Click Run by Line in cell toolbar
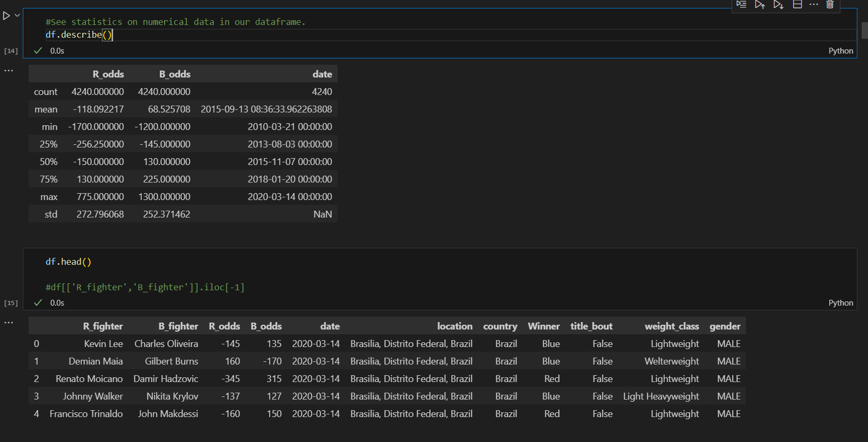868x442 pixels. [x=742, y=4]
